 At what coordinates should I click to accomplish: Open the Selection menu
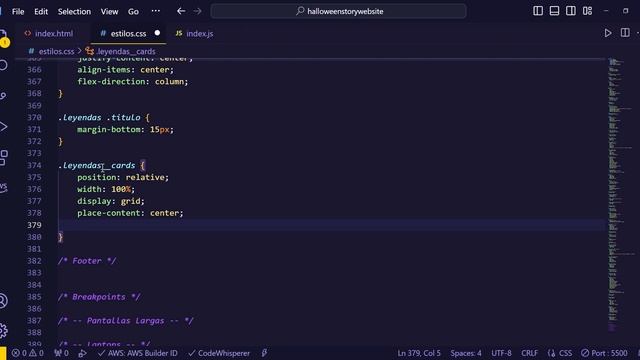74,11
